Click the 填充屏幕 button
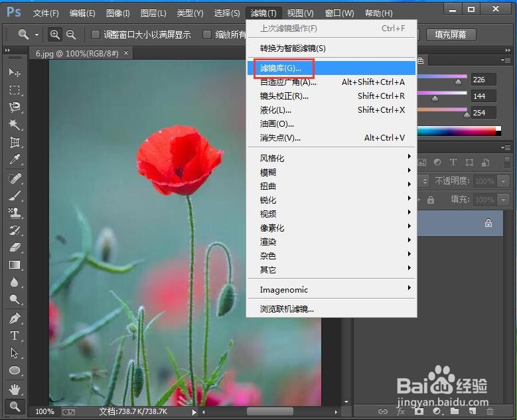This screenshot has height=420, width=517. (x=451, y=35)
